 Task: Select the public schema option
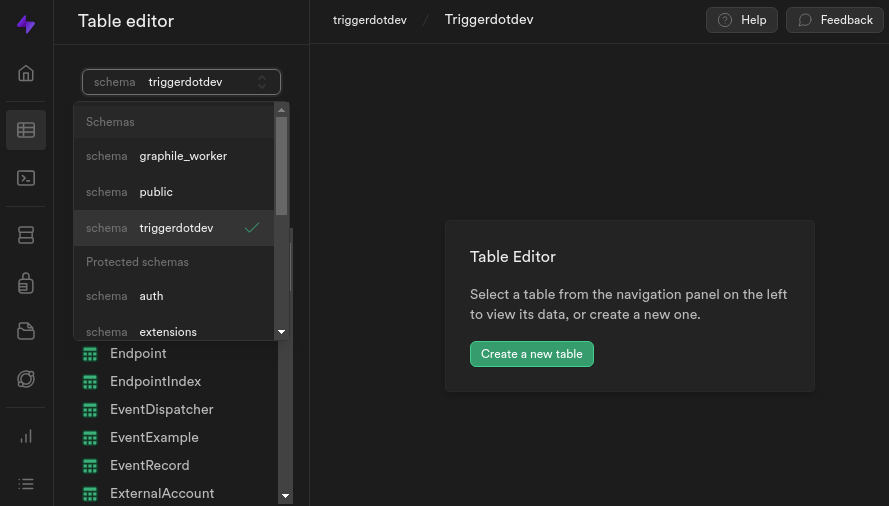coord(173,192)
